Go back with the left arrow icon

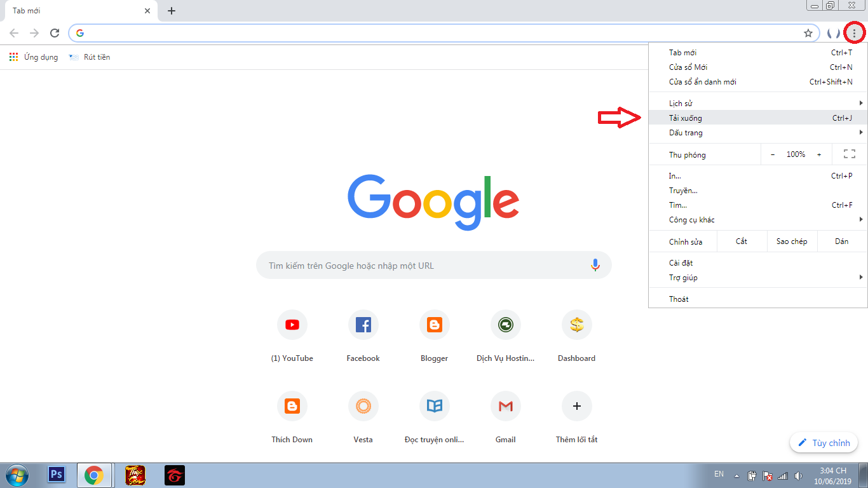click(x=14, y=33)
